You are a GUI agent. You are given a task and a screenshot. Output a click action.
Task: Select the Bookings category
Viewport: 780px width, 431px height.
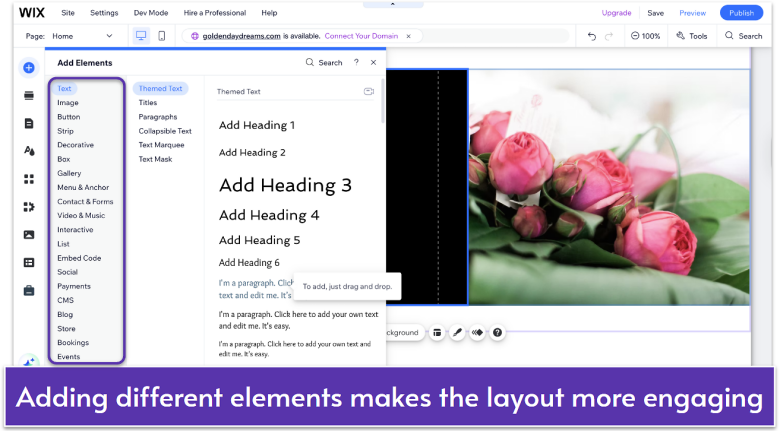click(x=73, y=342)
